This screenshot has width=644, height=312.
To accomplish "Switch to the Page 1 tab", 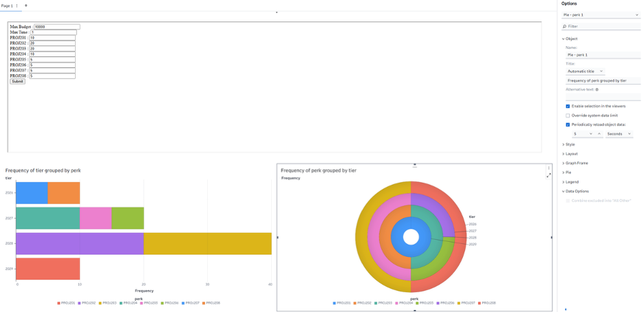I will tap(7, 5).
